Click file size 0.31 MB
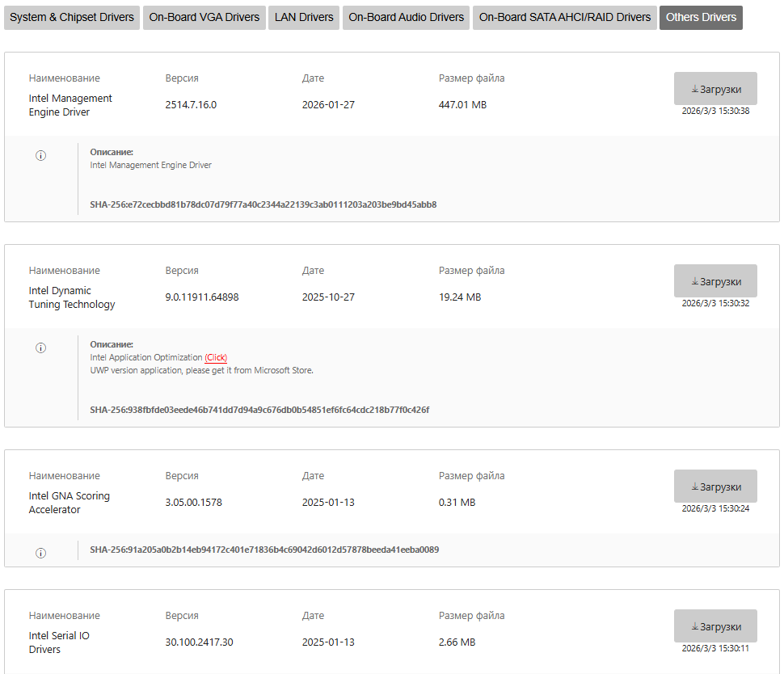The image size is (784, 674). pyautogui.click(x=457, y=503)
